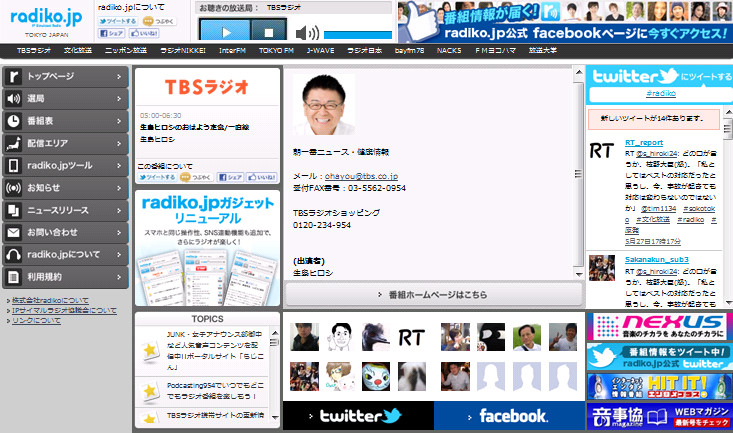Click the large twitter button below avatars

pos(358,416)
